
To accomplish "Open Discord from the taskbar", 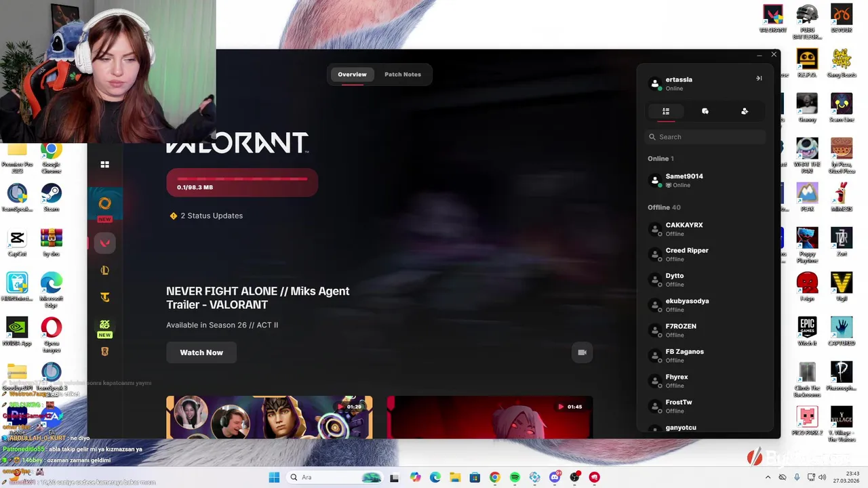I will click(x=555, y=477).
